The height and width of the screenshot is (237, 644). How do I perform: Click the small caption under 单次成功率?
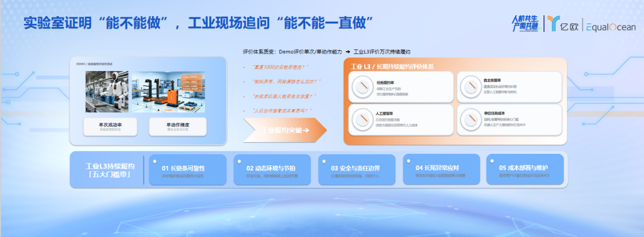(x=110, y=130)
